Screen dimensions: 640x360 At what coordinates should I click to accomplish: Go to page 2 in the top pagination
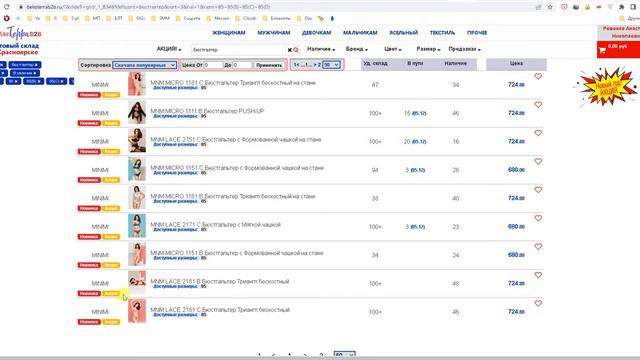click(x=319, y=65)
